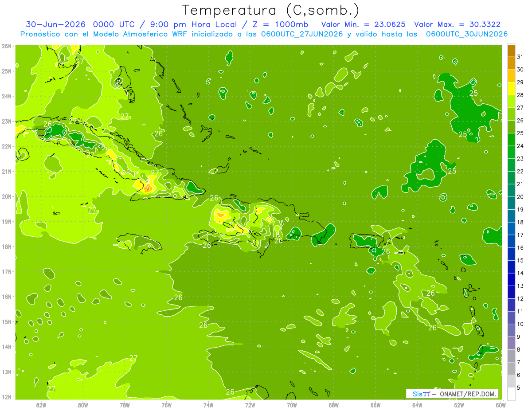Click the 68W longitude axis label

[334, 405]
